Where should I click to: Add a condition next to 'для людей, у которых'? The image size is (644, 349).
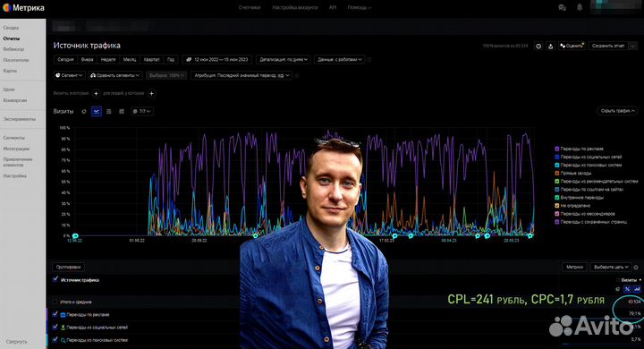click(x=151, y=93)
